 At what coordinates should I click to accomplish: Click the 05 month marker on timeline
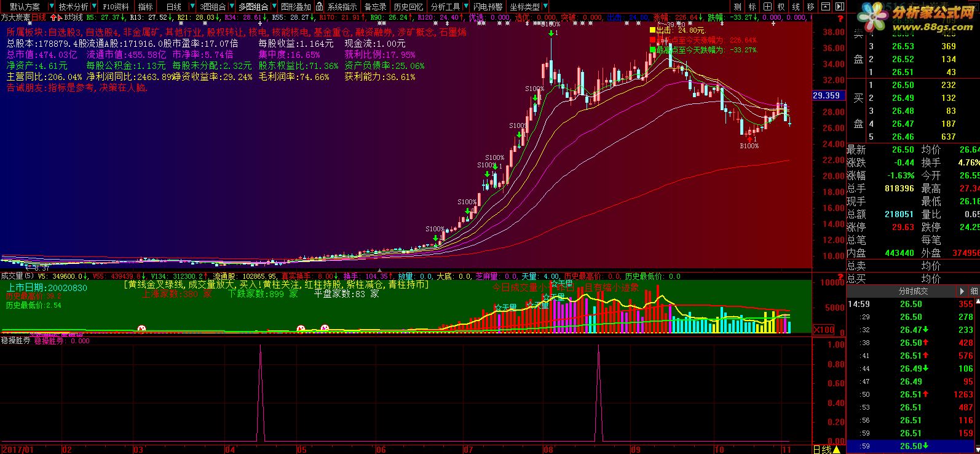tap(302, 449)
